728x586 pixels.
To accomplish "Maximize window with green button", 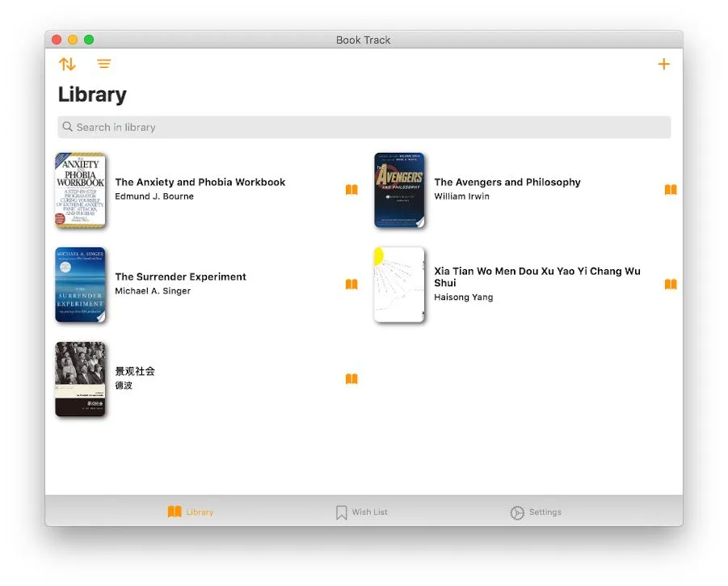I will point(89,40).
